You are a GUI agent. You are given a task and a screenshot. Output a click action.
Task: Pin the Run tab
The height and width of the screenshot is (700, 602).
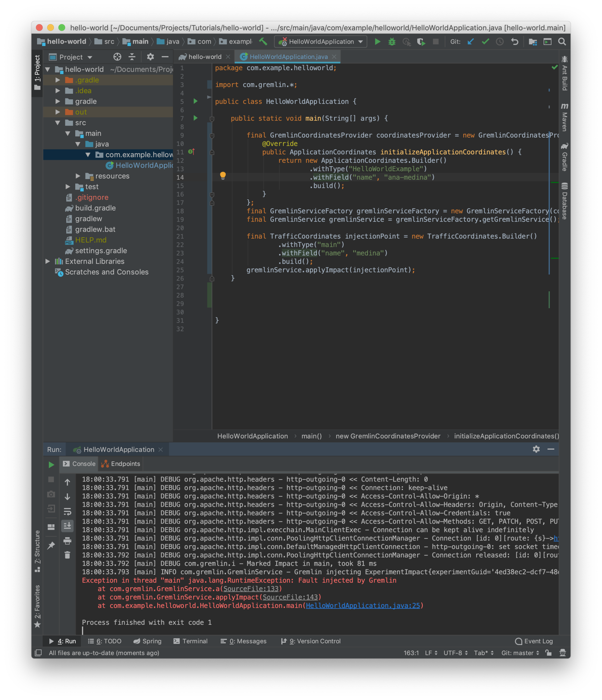coord(51,545)
